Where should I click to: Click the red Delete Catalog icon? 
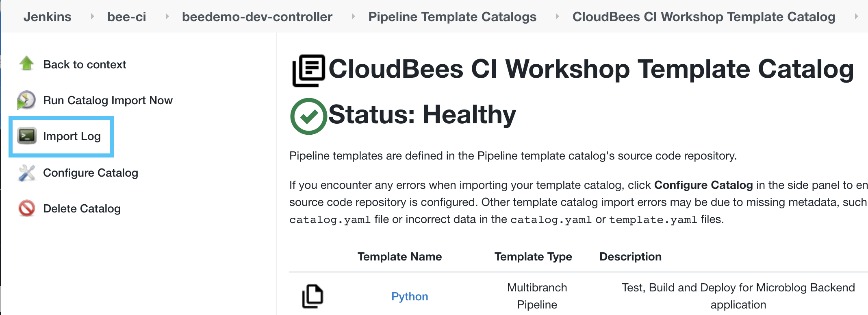coord(27,208)
